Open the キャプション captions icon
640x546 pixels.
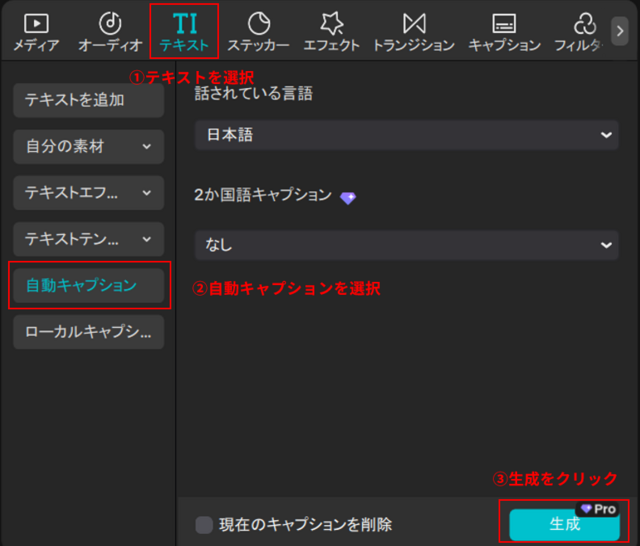pos(504,31)
